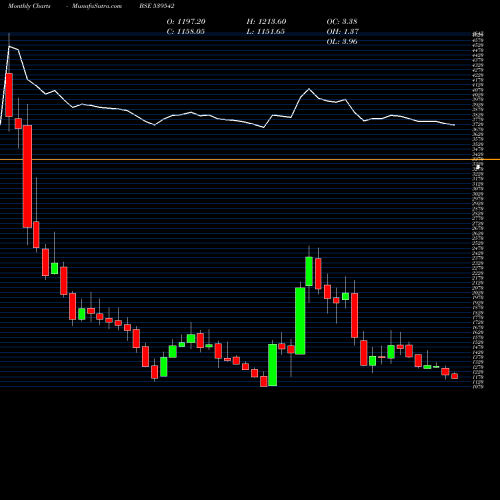Click the close value 'C: 1158.05'
The width and height of the screenshot is (500, 500).
pos(186,32)
